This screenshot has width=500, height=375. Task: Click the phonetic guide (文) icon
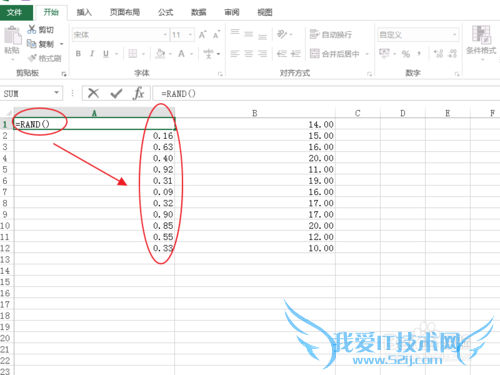(208, 54)
